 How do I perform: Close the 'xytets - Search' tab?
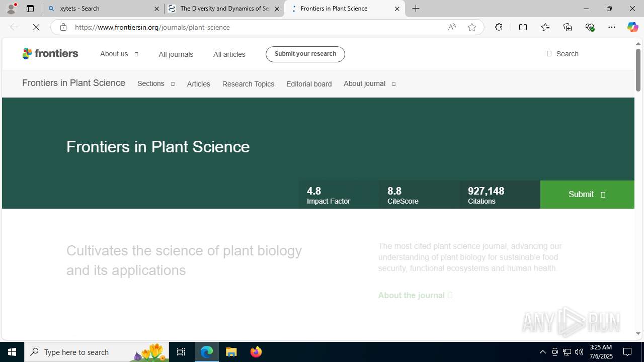pos(156,9)
